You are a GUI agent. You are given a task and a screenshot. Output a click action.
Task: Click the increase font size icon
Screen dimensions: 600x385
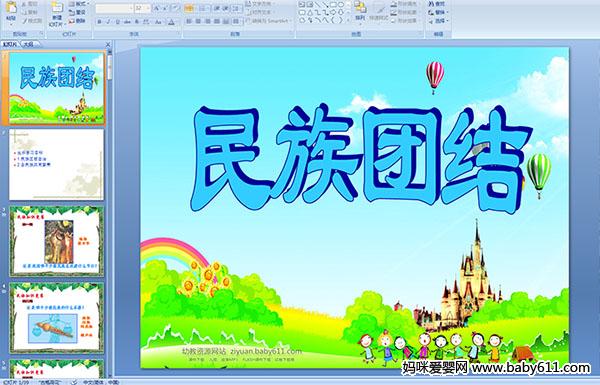pos(157,8)
